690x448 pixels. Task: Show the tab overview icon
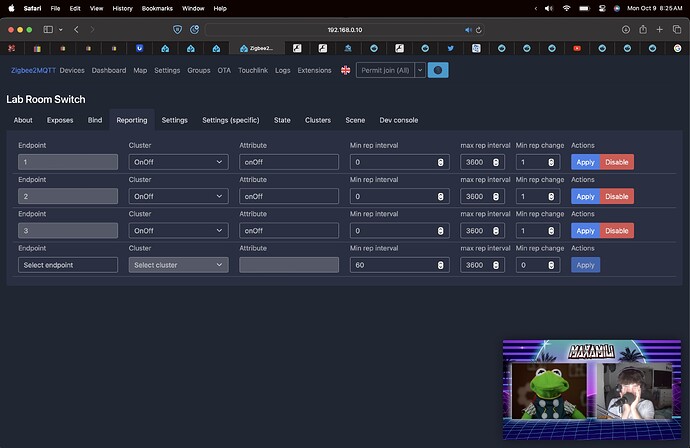(677, 29)
